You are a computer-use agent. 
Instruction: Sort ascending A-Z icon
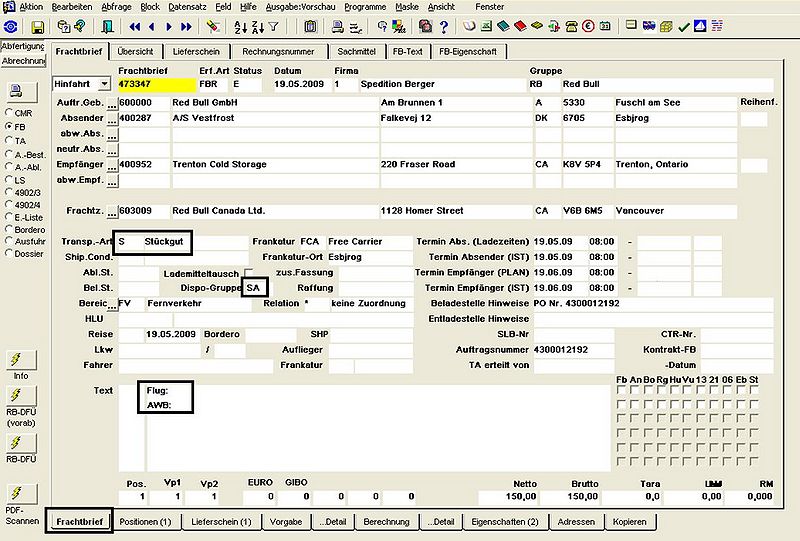[240, 27]
